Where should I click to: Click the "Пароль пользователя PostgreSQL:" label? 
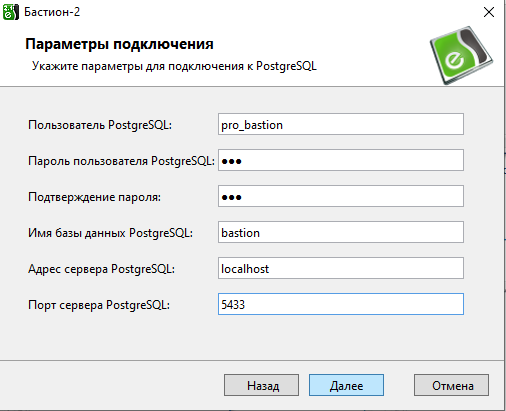coord(121,161)
